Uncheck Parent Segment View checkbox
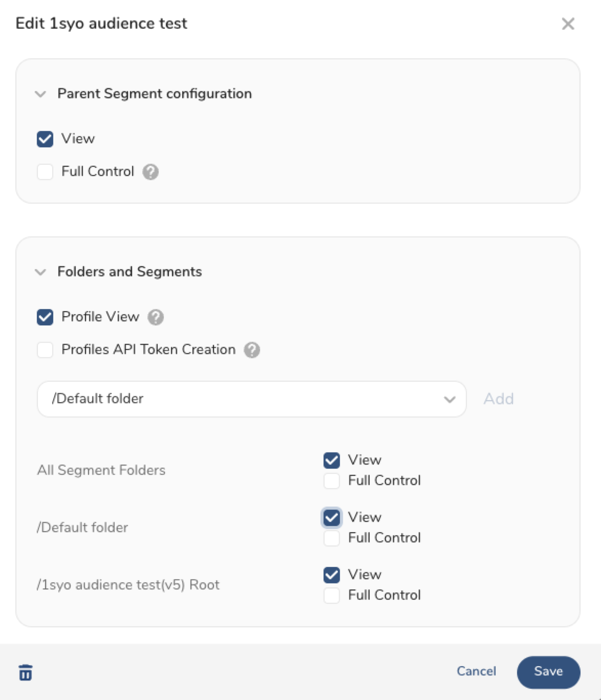 pyautogui.click(x=45, y=139)
